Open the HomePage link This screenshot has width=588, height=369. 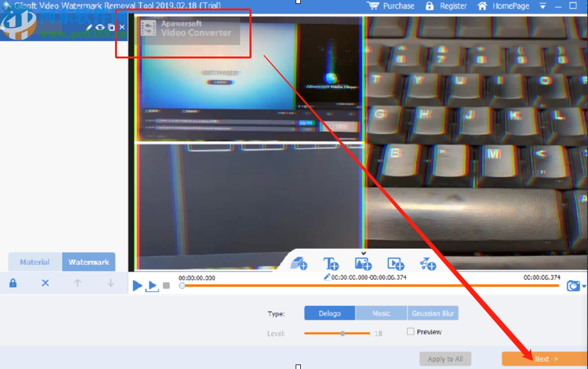pos(504,6)
